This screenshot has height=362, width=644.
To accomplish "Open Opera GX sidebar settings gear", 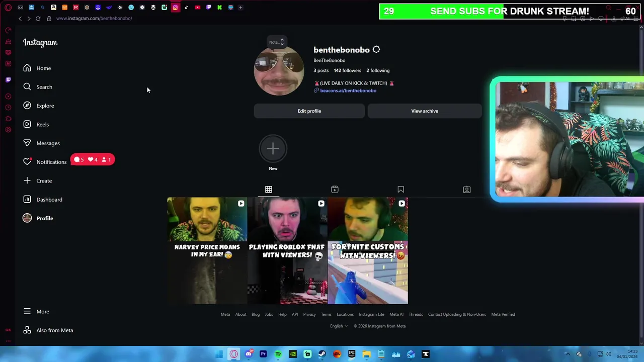I will click(x=8, y=130).
